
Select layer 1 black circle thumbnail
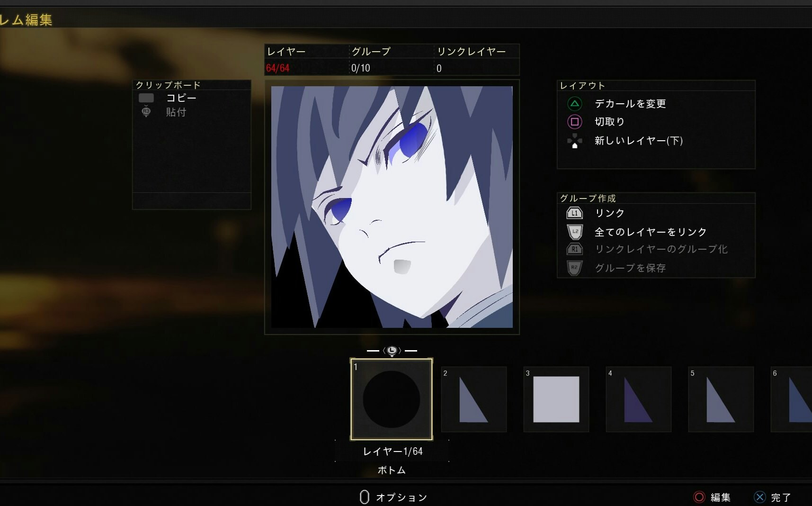click(392, 399)
